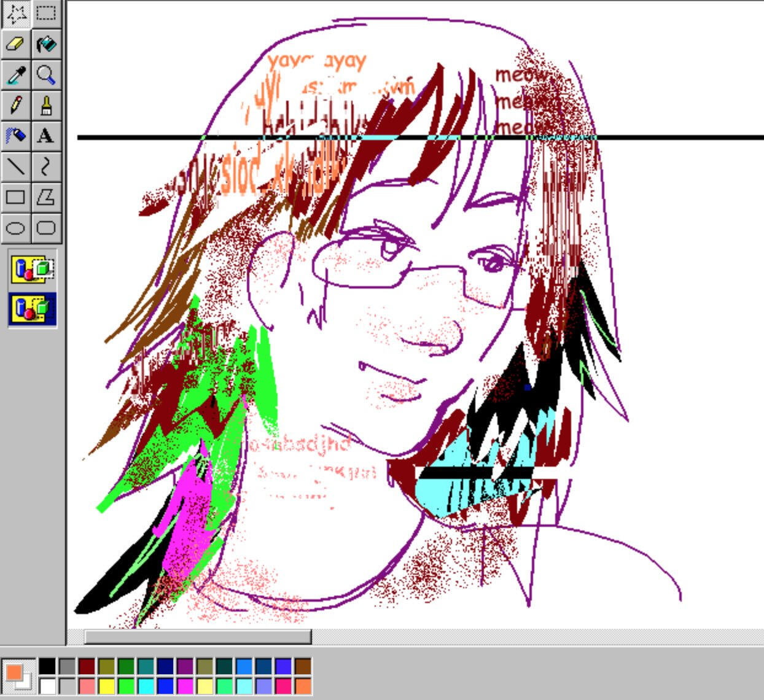Activate the Pick Color eyedropper tool

pos(15,75)
